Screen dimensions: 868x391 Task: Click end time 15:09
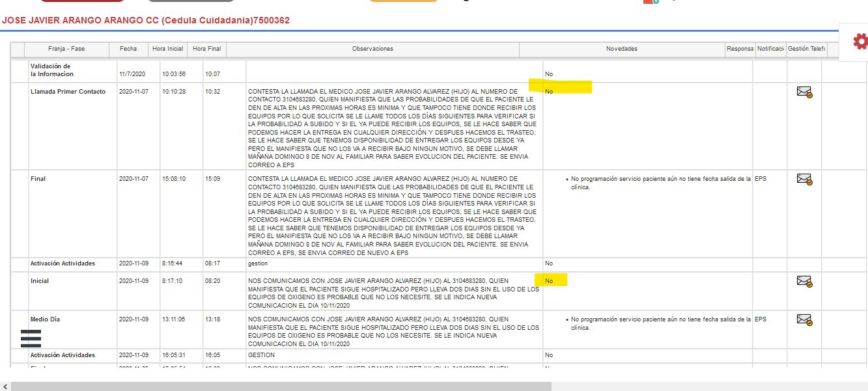tap(212, 178)
